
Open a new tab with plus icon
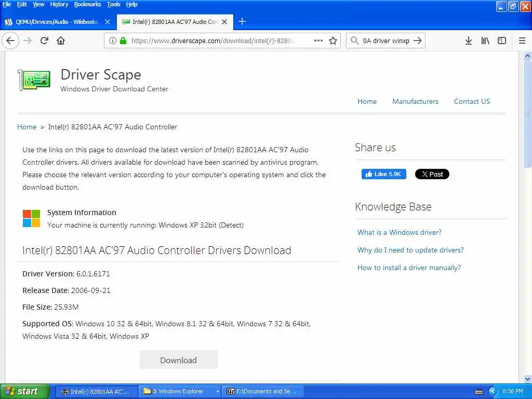coord(242,22)
